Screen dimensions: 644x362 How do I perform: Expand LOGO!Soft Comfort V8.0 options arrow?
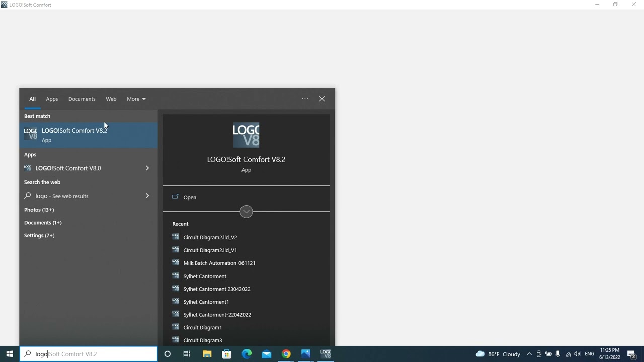(x=147, y=168)
